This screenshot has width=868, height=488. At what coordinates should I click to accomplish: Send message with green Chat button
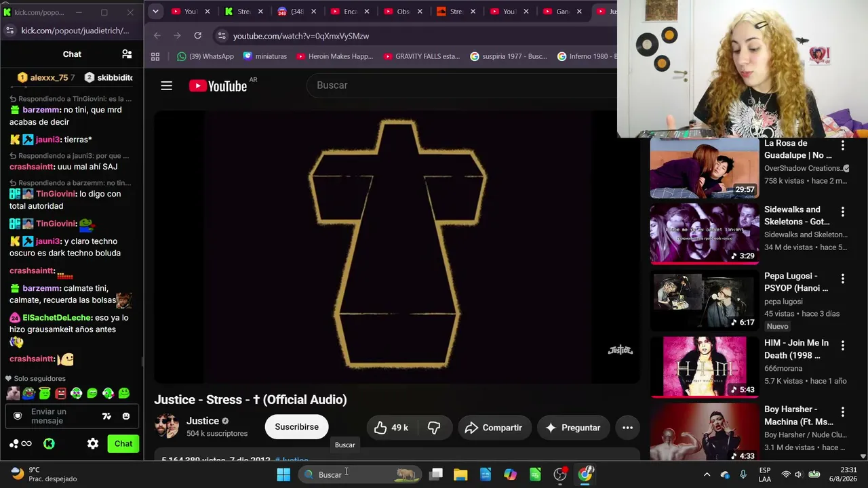(123, 444)
